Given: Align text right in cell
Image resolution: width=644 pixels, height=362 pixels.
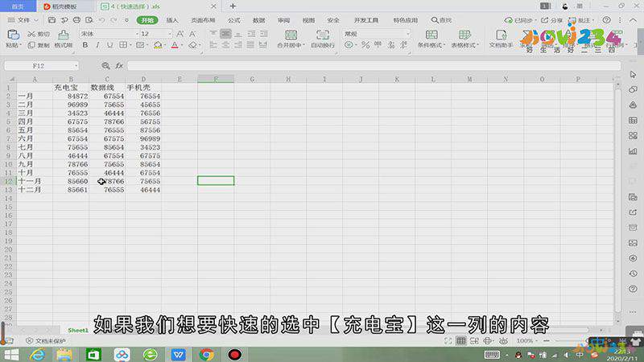Looking at the screenshot, I should pyautogui.click(x=238, y=45).
